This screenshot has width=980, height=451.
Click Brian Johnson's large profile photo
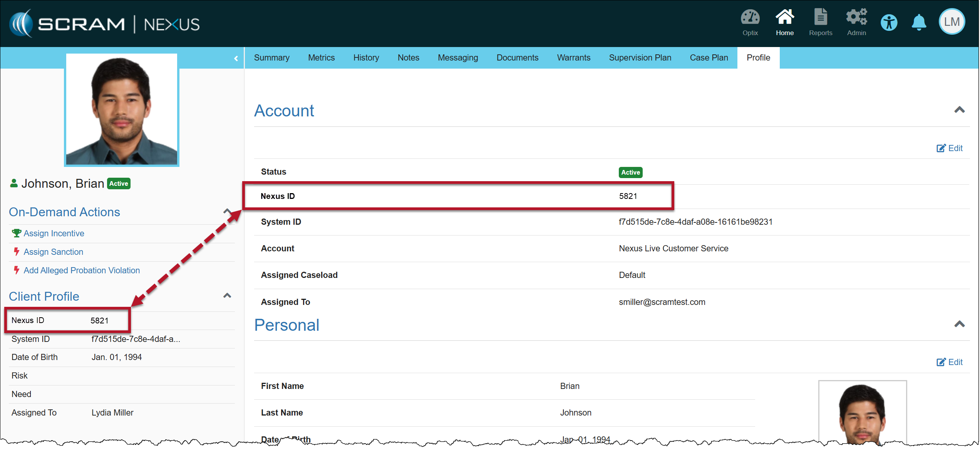pos(122,110)
